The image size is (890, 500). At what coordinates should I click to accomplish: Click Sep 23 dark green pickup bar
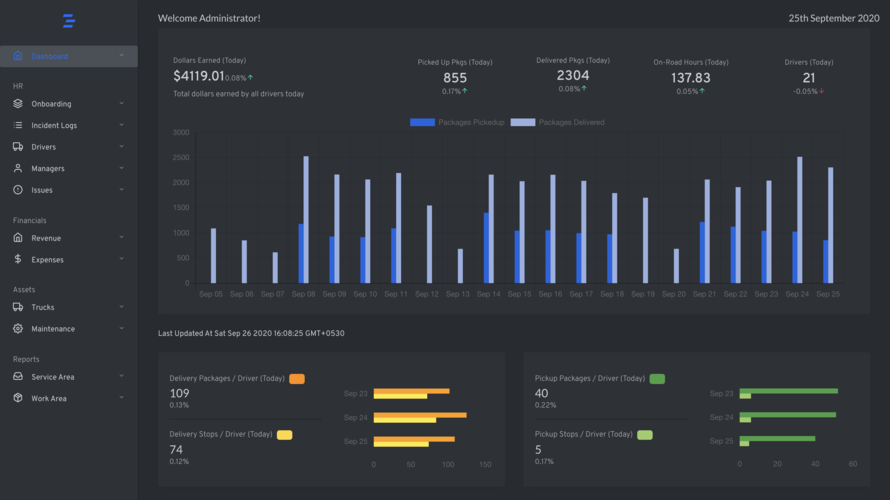tap(788, 391)
